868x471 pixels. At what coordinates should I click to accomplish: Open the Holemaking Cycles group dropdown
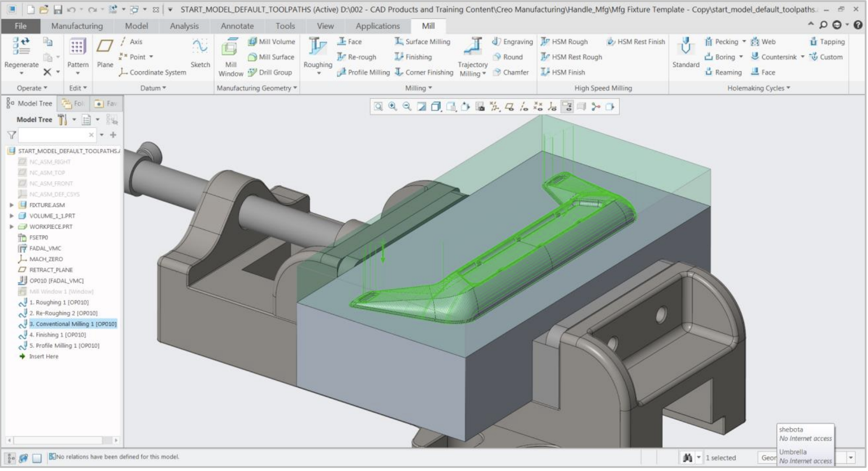tap(759, 88)
